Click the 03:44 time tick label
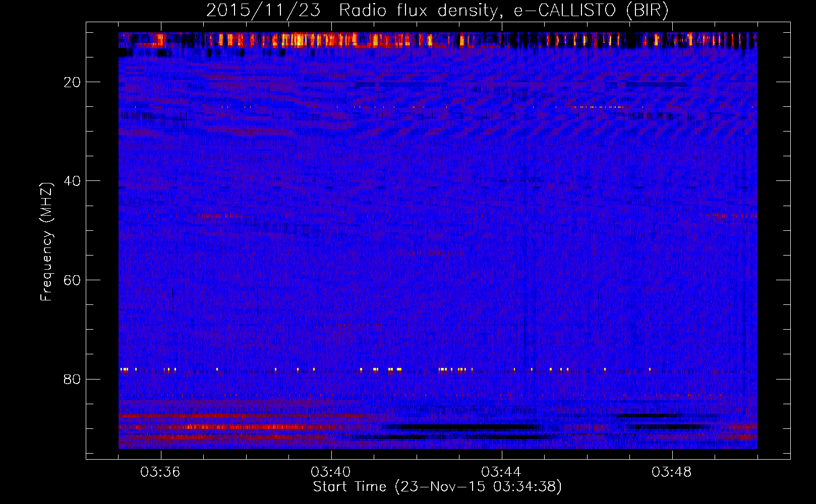Screen dimensions: 816x504 501,472
